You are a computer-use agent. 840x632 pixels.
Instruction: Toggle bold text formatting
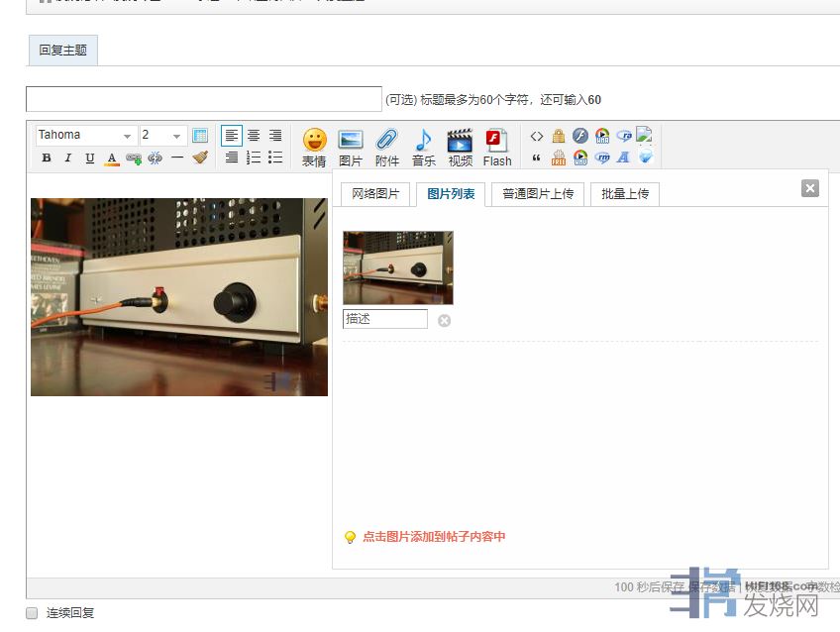pyautogui.click(x=47, y=158)
